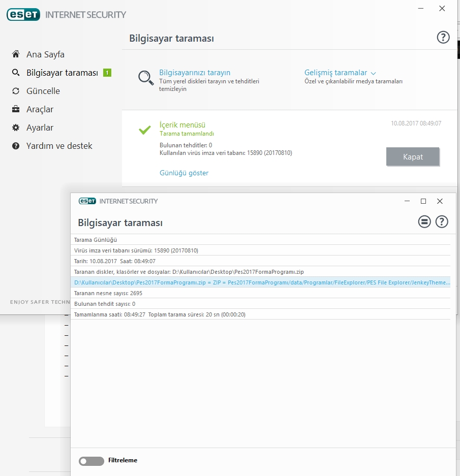
Task: Click the chevron next to Gelişmiş taramalar
Action: point(374,73)
